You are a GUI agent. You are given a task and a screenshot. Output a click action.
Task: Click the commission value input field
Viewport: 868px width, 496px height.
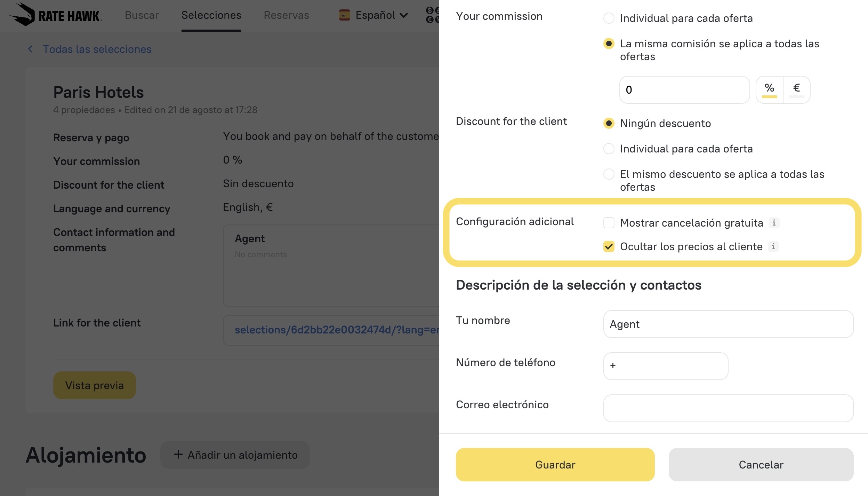[684, 90]
